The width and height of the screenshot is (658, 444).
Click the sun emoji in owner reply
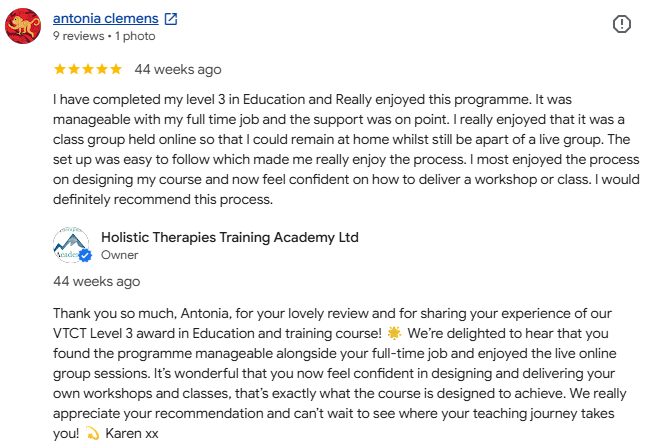(394, 333)
